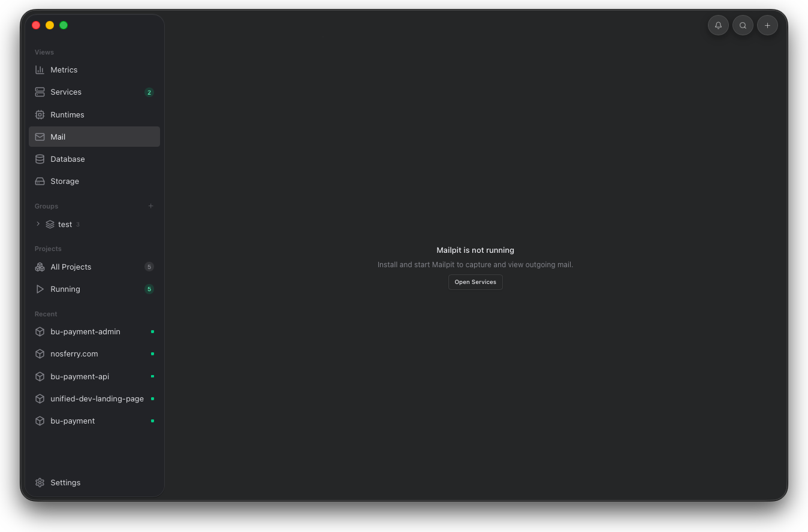Viewport: 808px width, 532px height.
Task: Click the plus icon in top bar
Action: point(767,25)
